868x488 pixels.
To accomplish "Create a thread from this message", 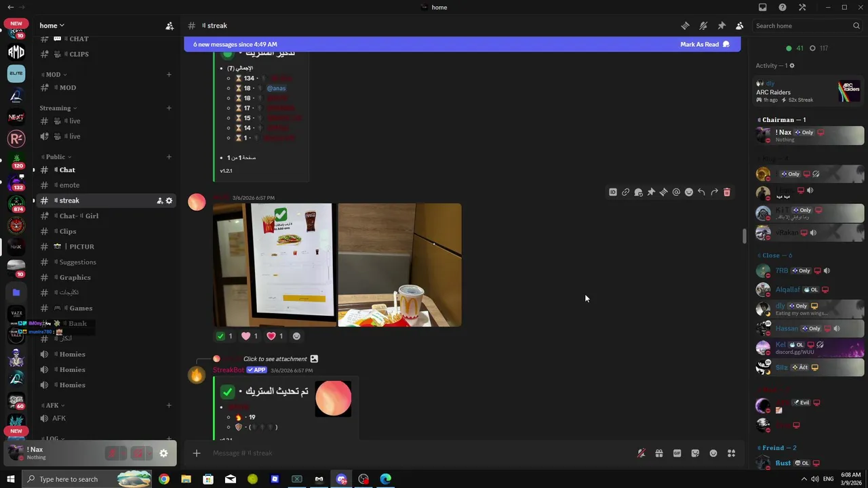I will coord(663,192).
